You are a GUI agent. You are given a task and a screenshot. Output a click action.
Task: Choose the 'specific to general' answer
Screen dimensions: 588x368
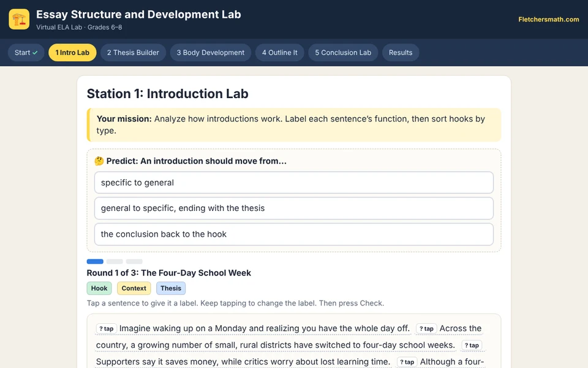294,183
